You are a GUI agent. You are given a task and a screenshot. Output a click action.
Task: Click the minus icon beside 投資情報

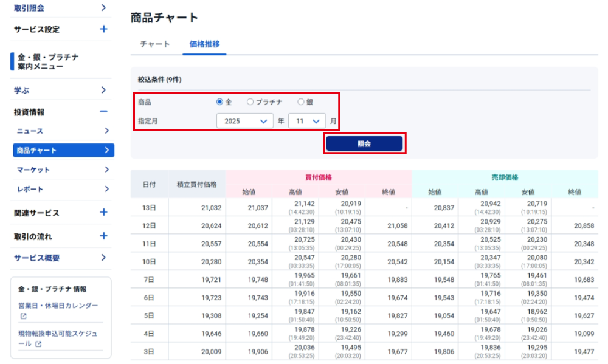[x=103, y=112]
